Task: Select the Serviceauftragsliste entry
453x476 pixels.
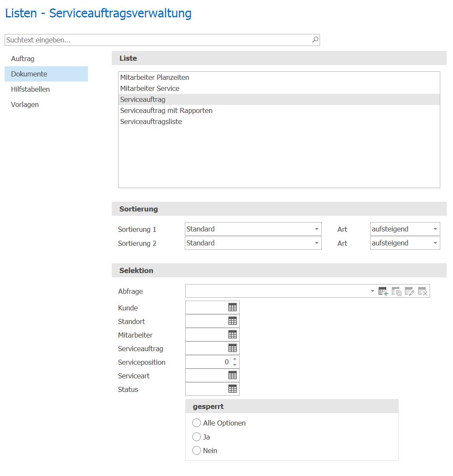Action: pos(279,121)
